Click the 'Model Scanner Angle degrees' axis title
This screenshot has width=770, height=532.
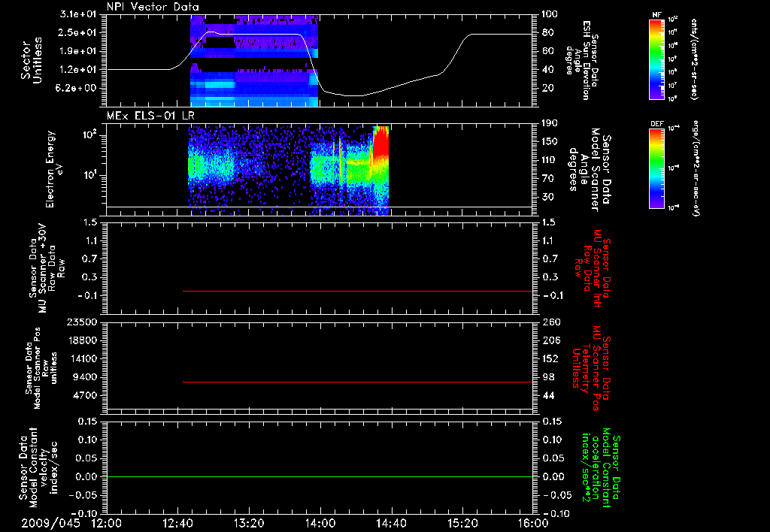pos(591,169)
